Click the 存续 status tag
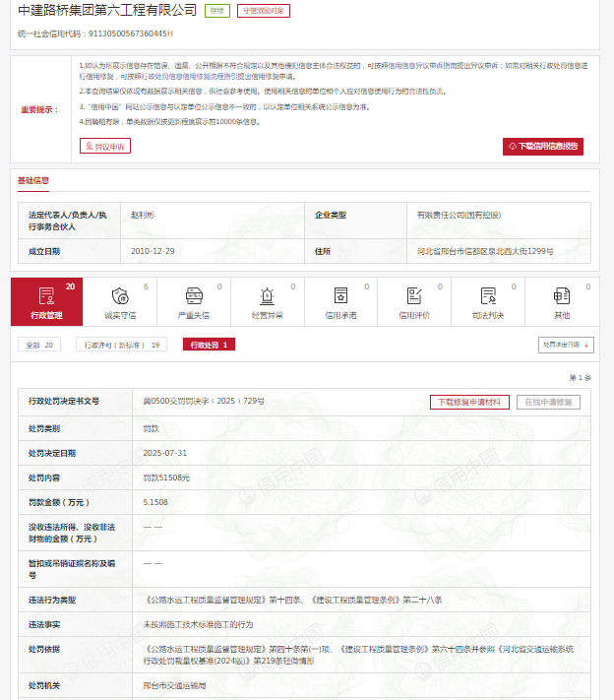The height and width of the screenshot is (700, 614). (217, 11)
